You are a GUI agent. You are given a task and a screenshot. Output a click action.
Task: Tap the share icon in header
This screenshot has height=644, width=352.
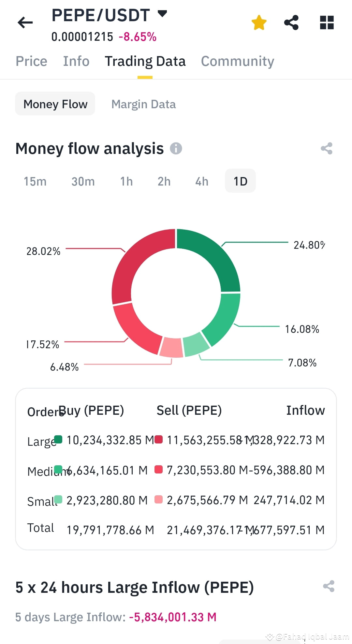click(x=291, y=22)
